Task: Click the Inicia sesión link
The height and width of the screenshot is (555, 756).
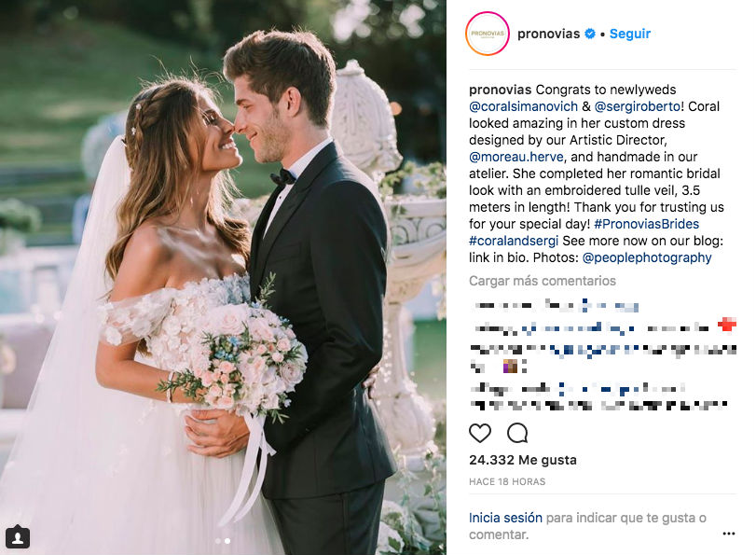Action: [505, 518]
